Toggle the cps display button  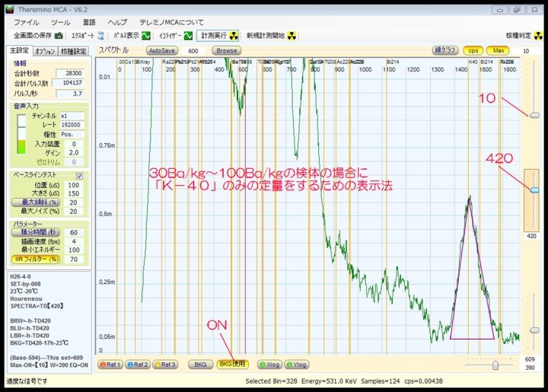(473, 51)
